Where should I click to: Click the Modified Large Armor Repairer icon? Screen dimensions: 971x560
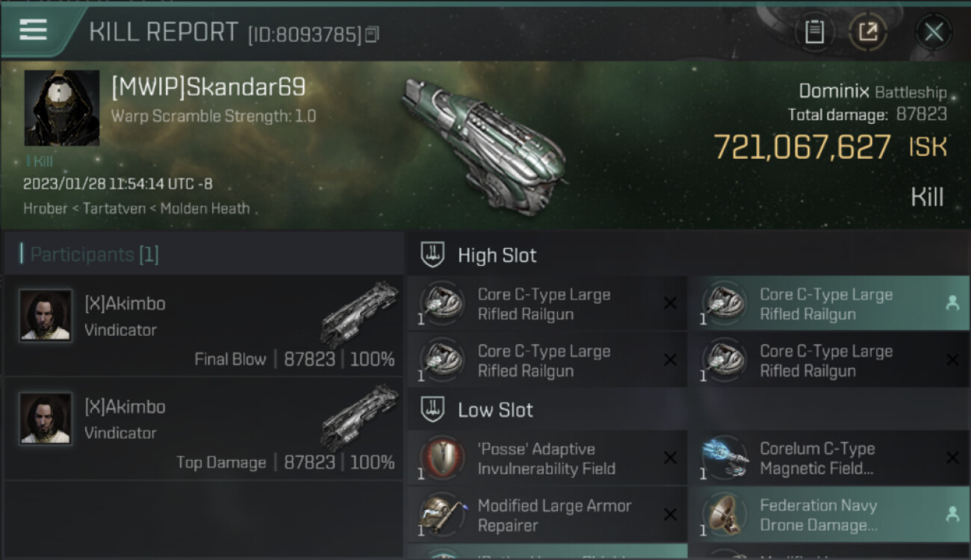coord(441,515)
